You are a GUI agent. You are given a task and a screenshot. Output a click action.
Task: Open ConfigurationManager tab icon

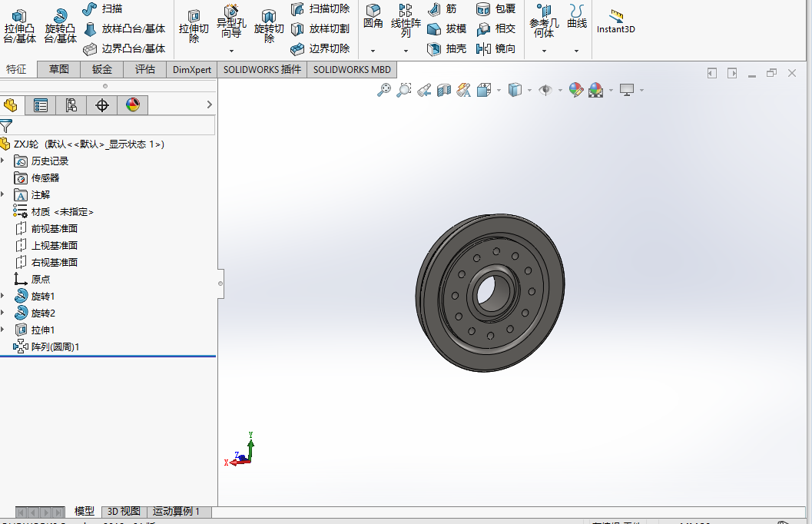click(x=71, y=105)
